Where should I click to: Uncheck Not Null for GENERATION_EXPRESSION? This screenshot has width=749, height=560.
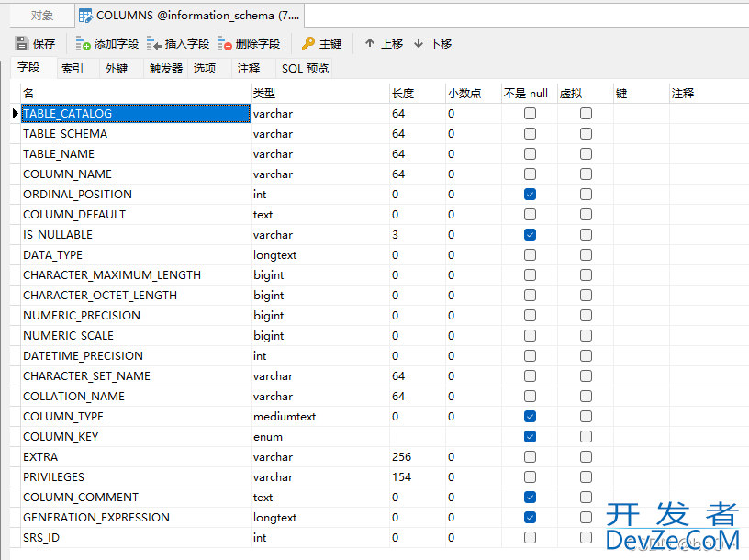(x=530, y=517)
